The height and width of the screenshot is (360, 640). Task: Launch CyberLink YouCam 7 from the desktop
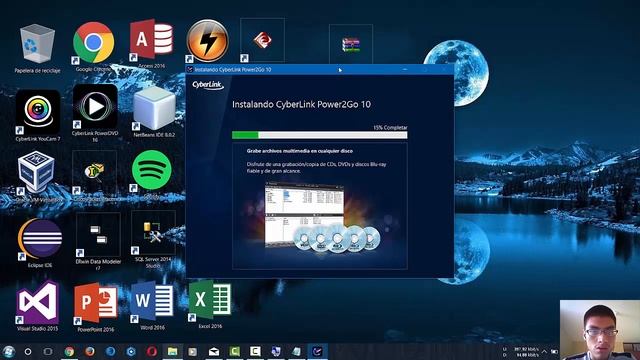click(38, 112)
